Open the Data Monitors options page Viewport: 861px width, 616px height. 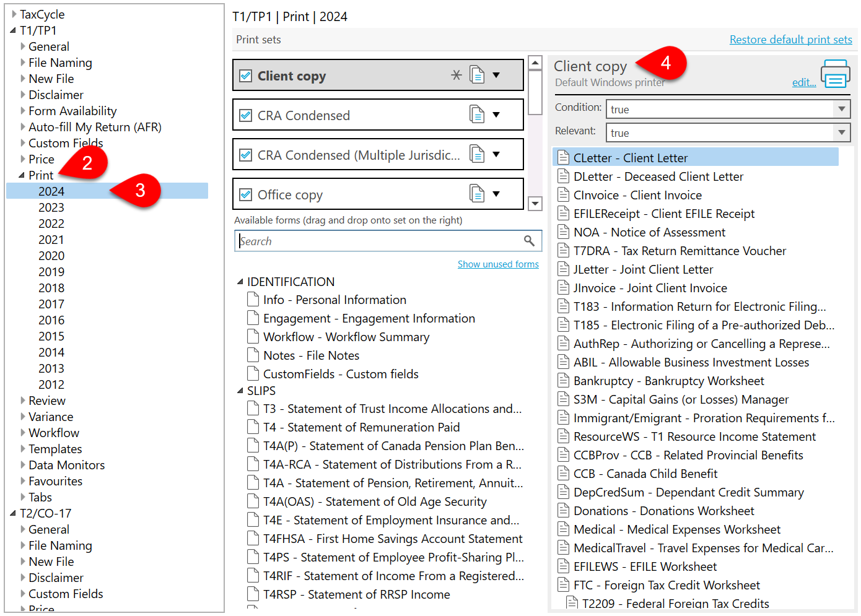click(66, 465)
